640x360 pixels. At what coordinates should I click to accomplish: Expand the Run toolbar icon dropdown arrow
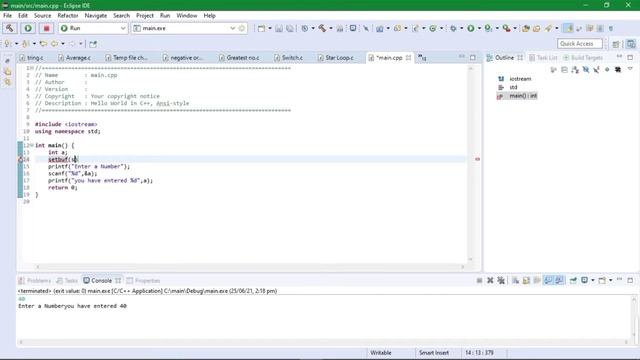click(479, 28)
